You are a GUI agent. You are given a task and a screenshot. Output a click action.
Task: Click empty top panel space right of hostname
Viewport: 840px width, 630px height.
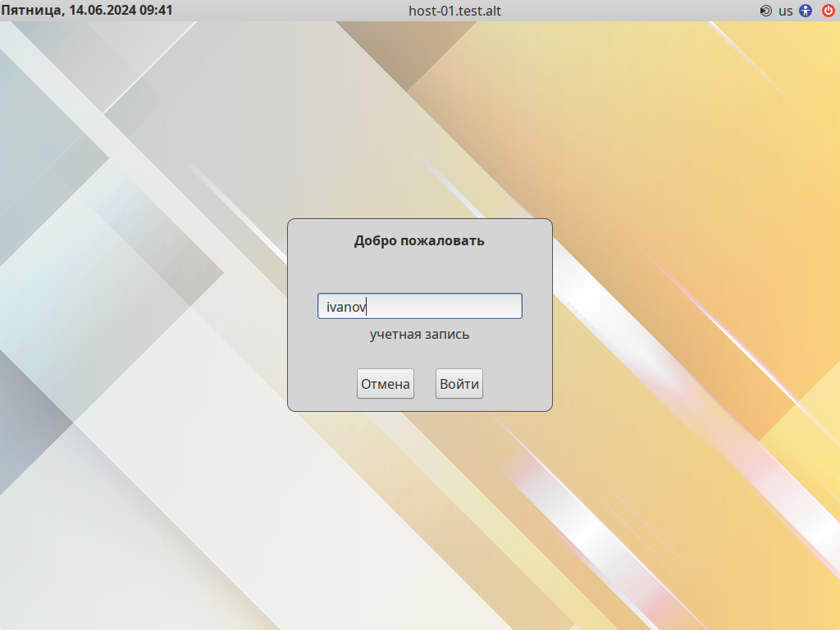[x=623, y=11]
